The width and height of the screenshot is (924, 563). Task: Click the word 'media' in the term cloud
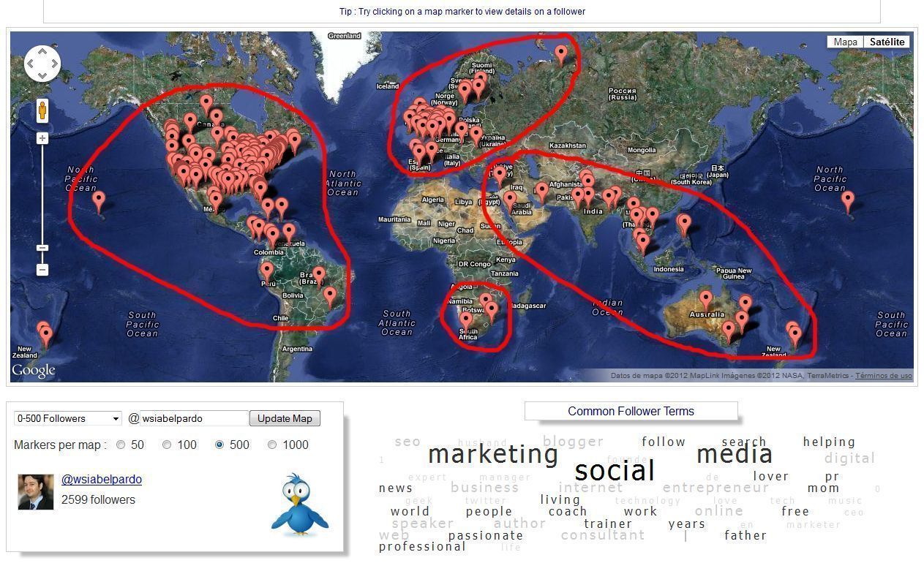(735, 455)
